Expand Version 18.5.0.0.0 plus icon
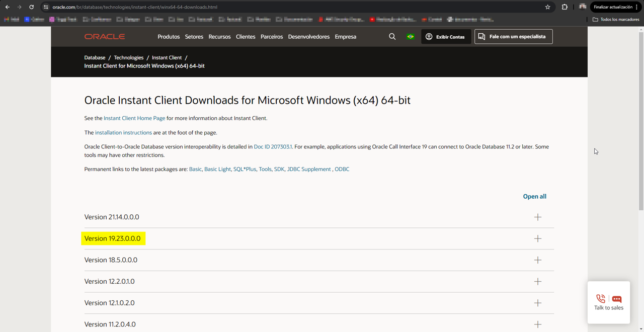 (x=538, y=260)
